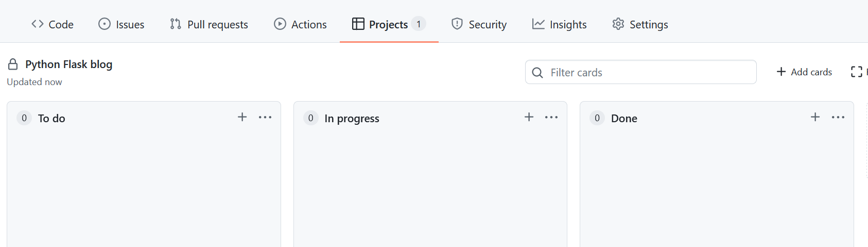This screenshot has width=868, height=247.
Task: Click the plus icon in To do column
Action: [x=242, y=117]
